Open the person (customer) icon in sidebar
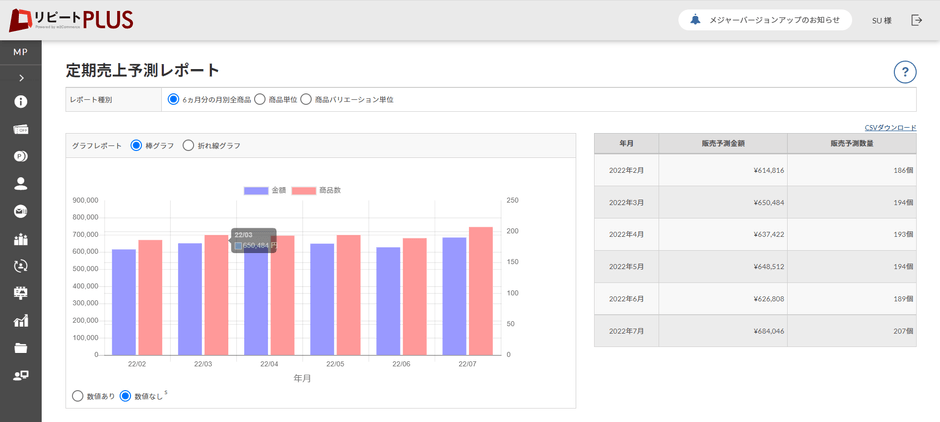The width and height of the screenshot is (940, 422). pyautogui.click(x=20, y=184)
